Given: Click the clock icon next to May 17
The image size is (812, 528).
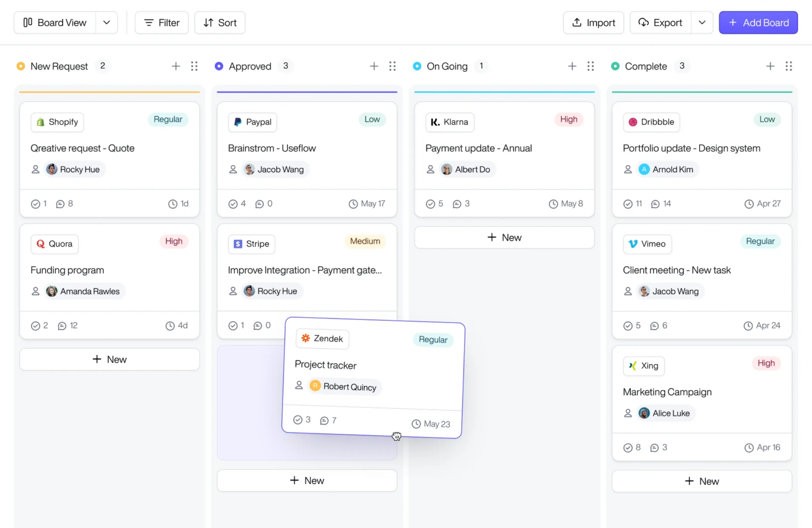Looking at the screenshot, I should coord(353,204).
